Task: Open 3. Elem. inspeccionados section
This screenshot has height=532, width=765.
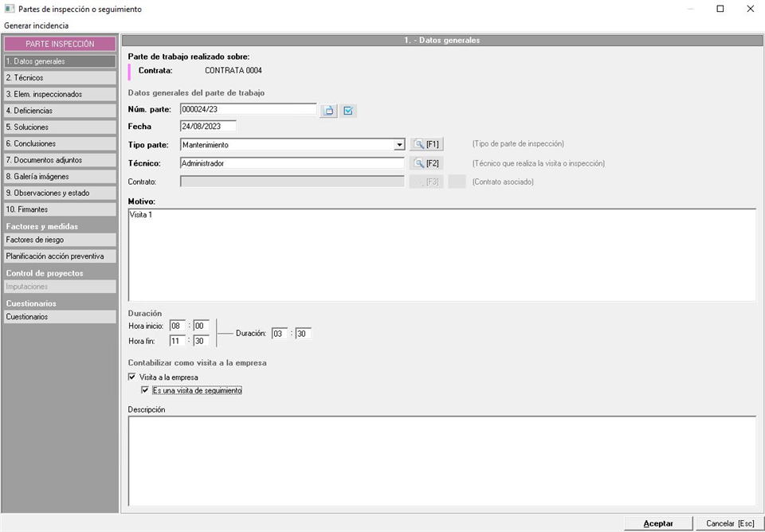Action: [60, 94]
